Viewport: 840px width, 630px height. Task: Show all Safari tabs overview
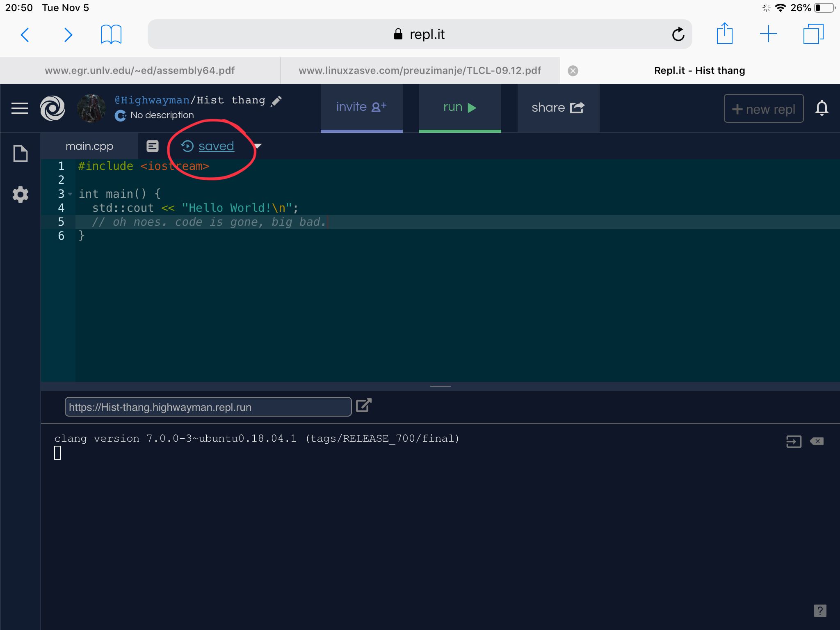point(813,34)
